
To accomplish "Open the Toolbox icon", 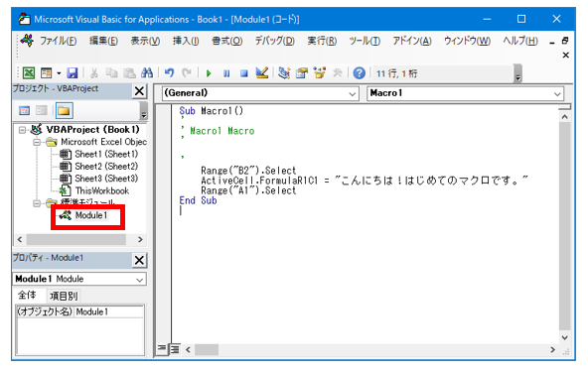I will [x=337, y=72].
